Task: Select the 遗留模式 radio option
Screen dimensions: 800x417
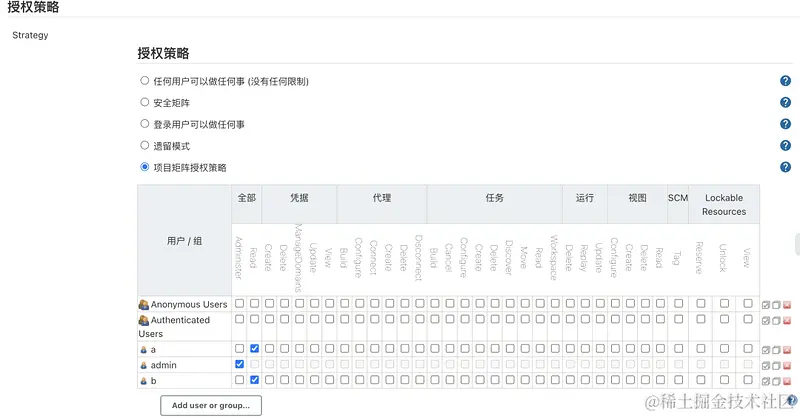Action: [x=144, y=145]
